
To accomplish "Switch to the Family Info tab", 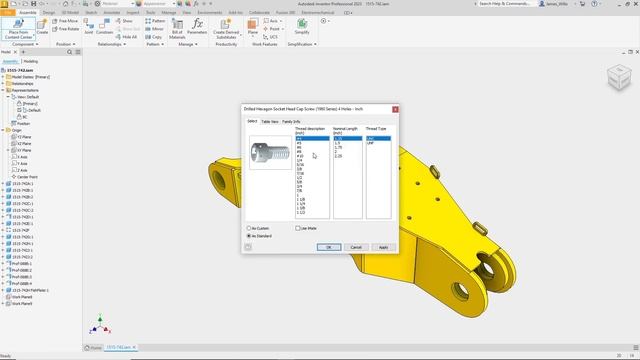I will [291, 122].
